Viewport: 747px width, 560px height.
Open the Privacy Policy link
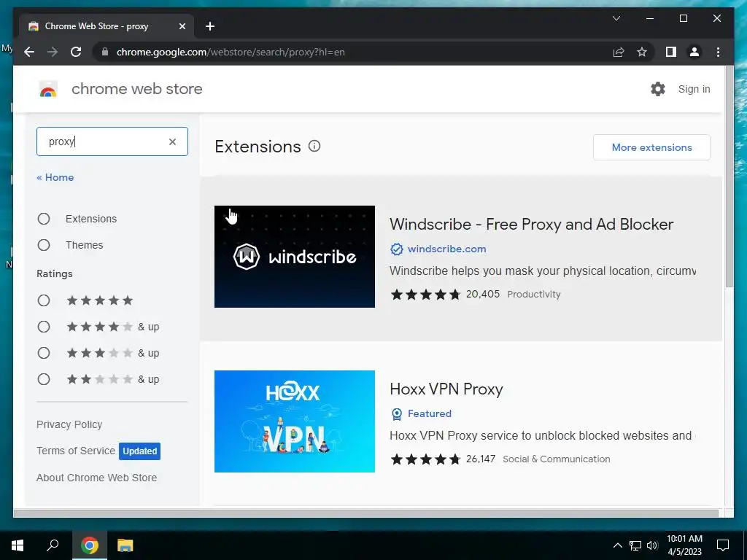click(69, 424)
